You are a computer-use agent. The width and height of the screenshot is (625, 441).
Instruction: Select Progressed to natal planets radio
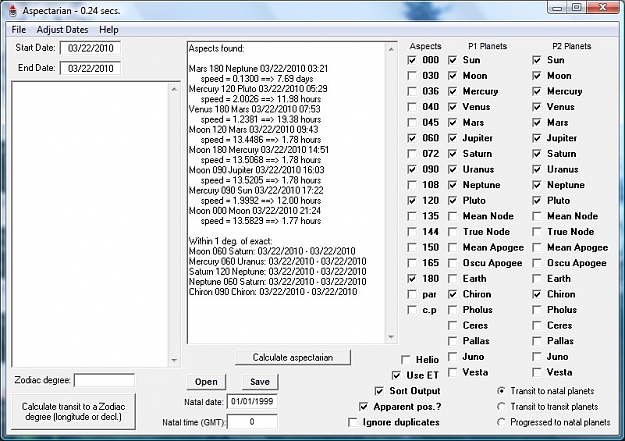click(x=501, y=422)
